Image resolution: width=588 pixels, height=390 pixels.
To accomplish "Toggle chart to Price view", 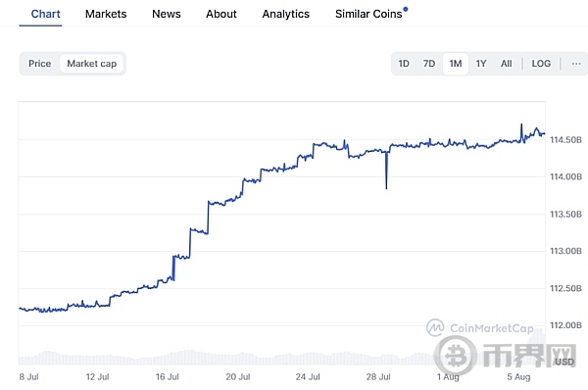I will 40,64.
